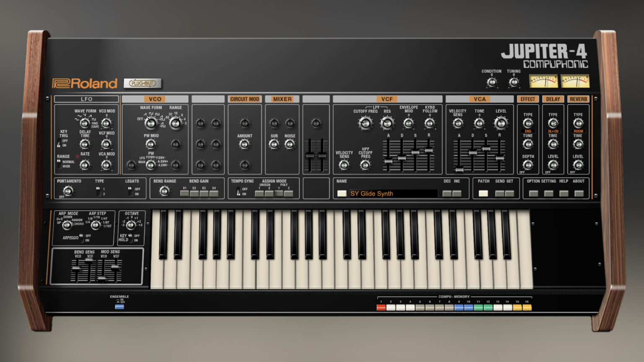Toggle the KEY HOLD switch
This screenshot has width=644, height=362.
130,238
